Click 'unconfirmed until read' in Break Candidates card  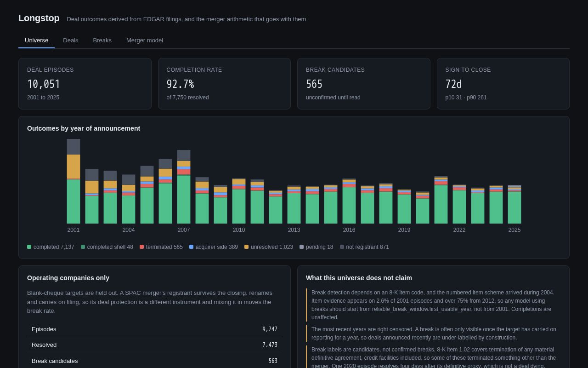333,98
